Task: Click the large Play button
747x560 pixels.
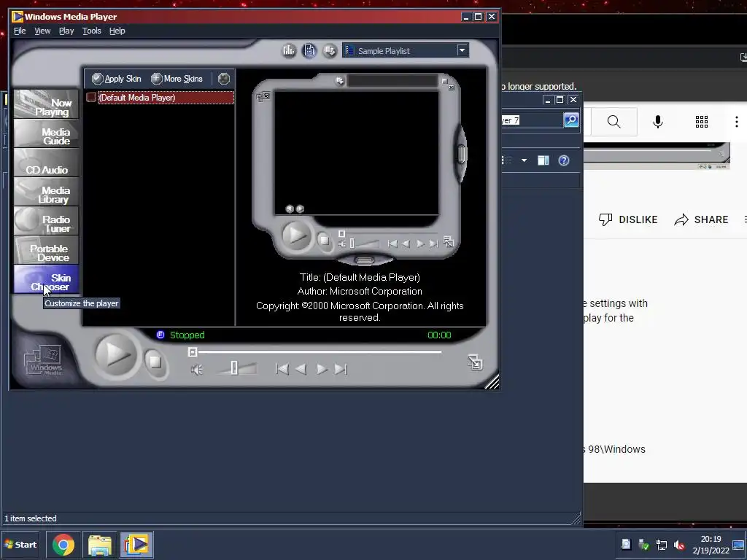Action: (116, 355)
